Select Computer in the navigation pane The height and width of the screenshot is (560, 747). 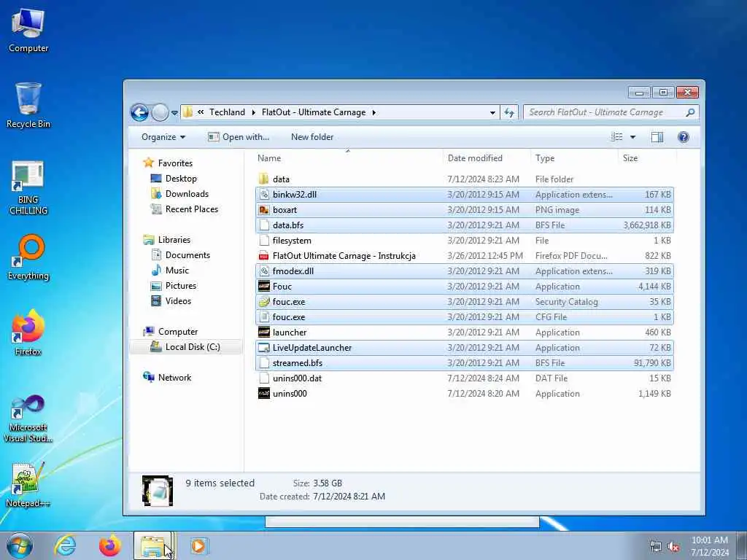[x=178, y=332]
